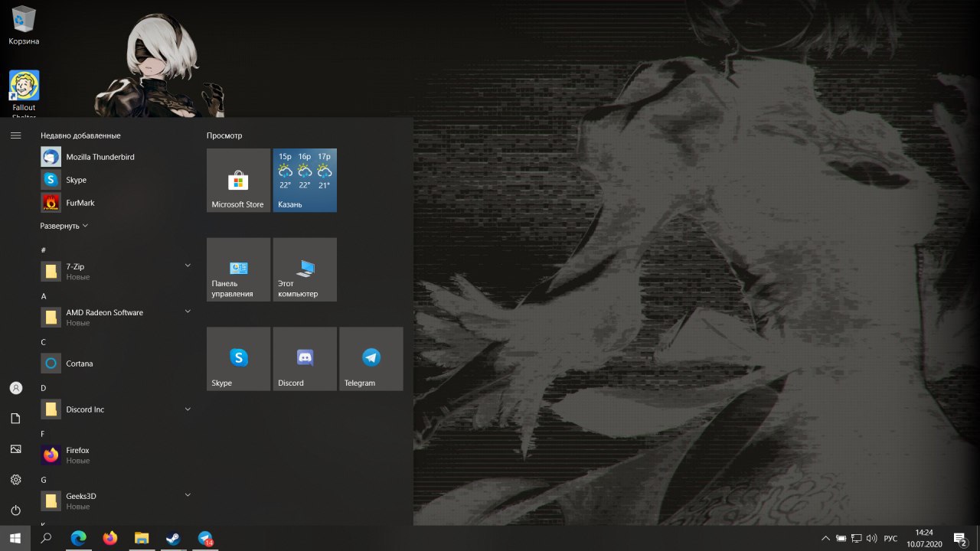Open Steam from the taskbar
Image resolution: width=980 pixels, height=551 pixels.
[x=173, y=538]
